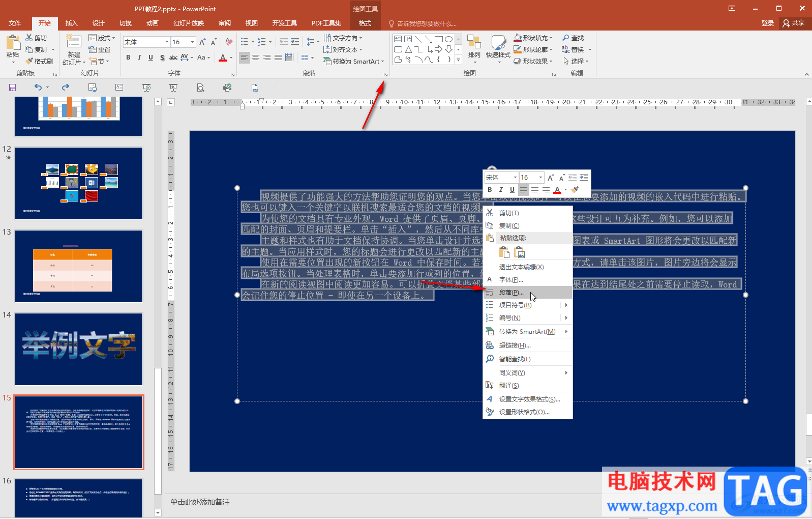The image size is (812, 519).
Task: Switch to the 设计 Design tab
Action: point(98,23)
